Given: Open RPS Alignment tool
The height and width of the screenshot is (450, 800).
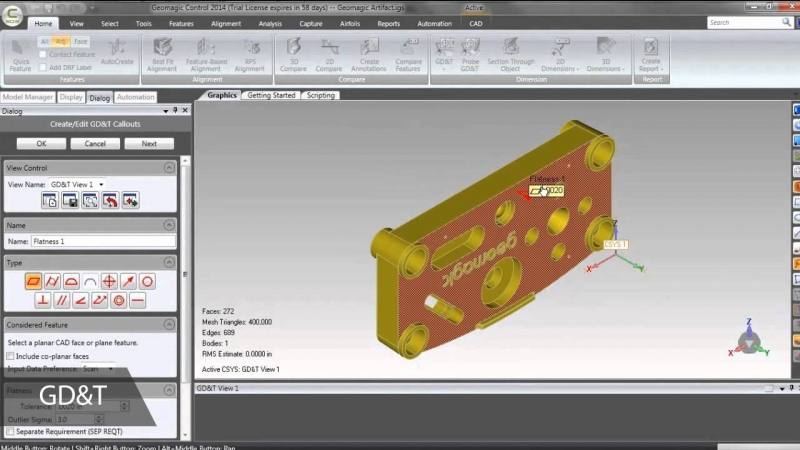Looking at the screenshot, I should pyautogui.click(x=250, y=55).
